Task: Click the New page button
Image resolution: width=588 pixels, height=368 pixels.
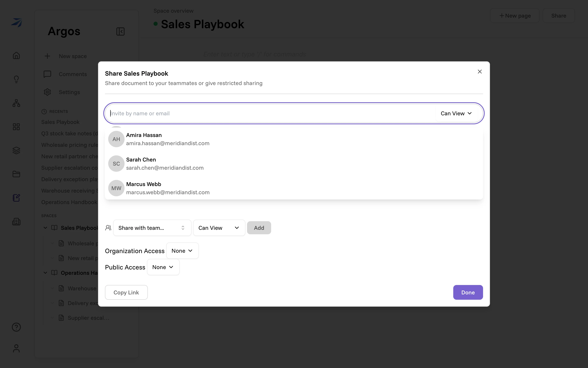Action: click(515, 16)
